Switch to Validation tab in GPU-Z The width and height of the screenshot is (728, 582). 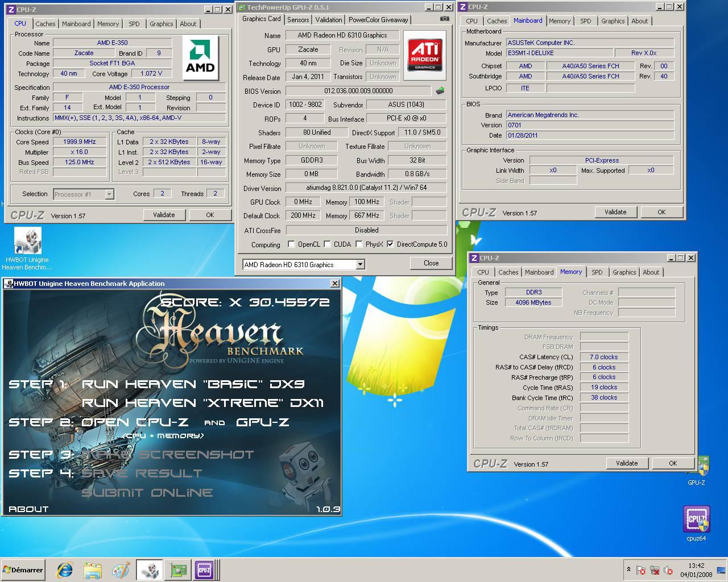(x=329, y=19)
